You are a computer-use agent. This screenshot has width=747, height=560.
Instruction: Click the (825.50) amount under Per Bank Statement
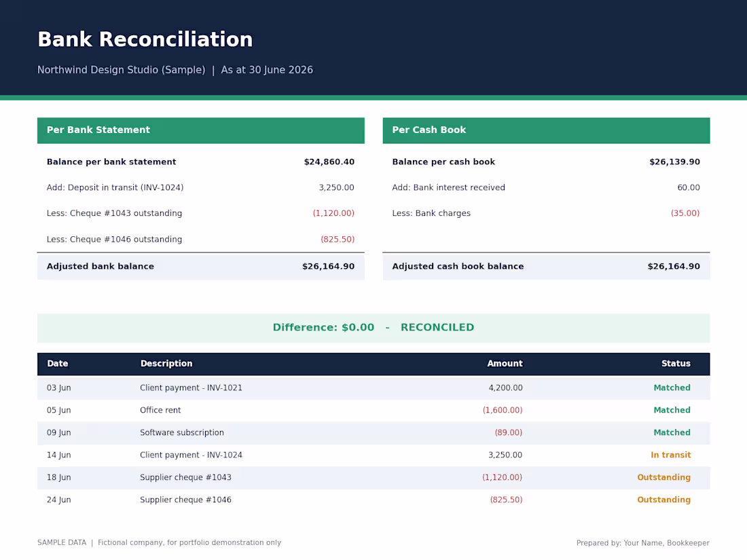[x=338, y=240]
